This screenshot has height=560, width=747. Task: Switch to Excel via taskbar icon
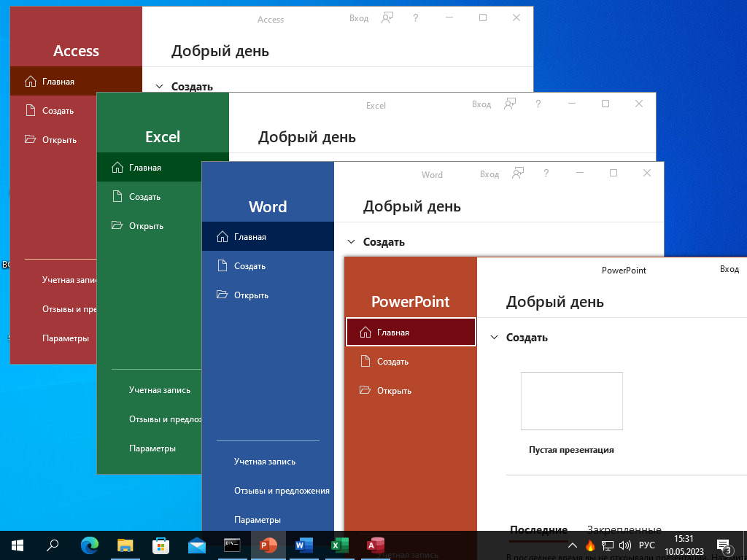pyautogui.click(x=340, y=545)
